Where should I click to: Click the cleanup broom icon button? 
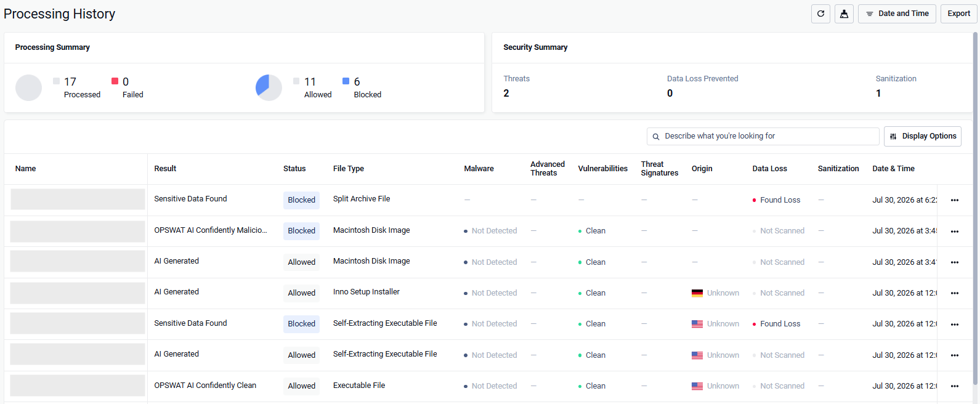(x=844, y=14)
